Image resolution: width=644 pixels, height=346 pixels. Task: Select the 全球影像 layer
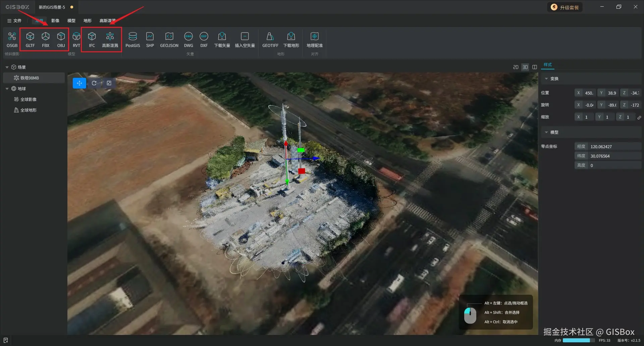pos(29,100)
